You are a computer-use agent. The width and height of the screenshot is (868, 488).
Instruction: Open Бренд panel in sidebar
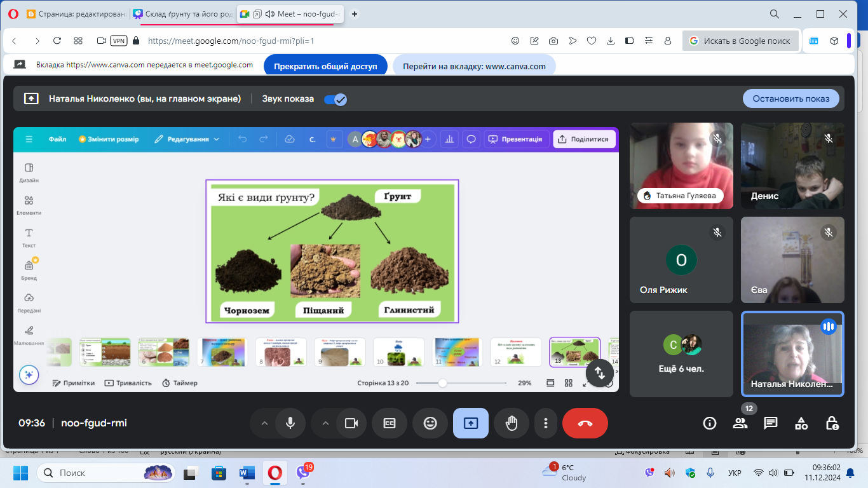coord(29,270)
